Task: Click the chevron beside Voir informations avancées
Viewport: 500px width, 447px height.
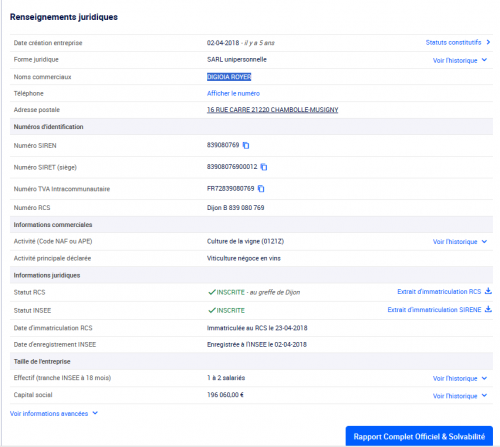Action: [95, 413]
